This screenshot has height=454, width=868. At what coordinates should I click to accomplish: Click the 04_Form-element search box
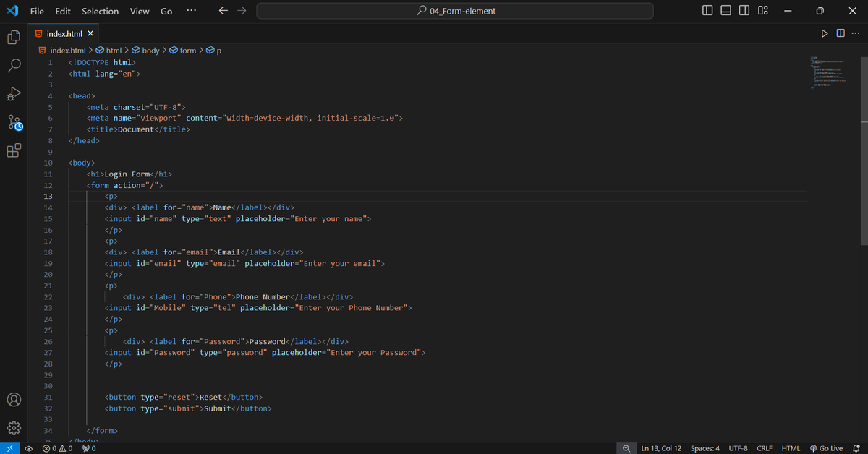(x=455, y=11)
